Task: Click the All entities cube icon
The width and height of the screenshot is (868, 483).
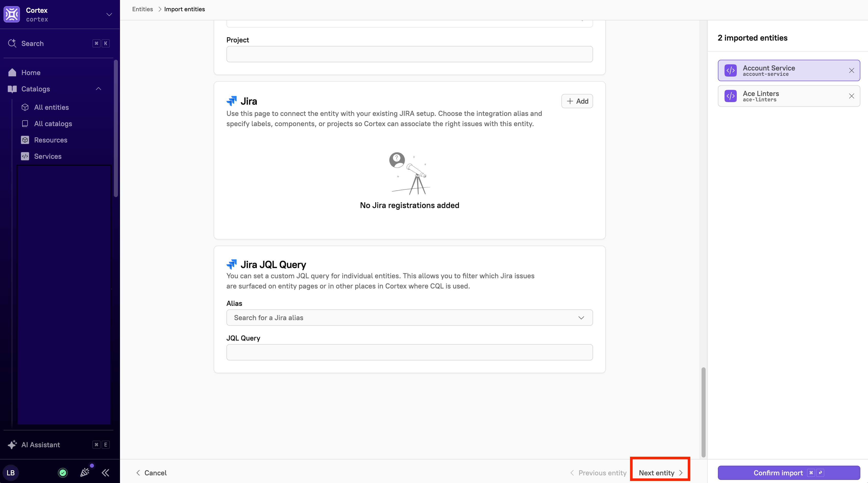Action: pyautogui.click(x=25, y=107)
